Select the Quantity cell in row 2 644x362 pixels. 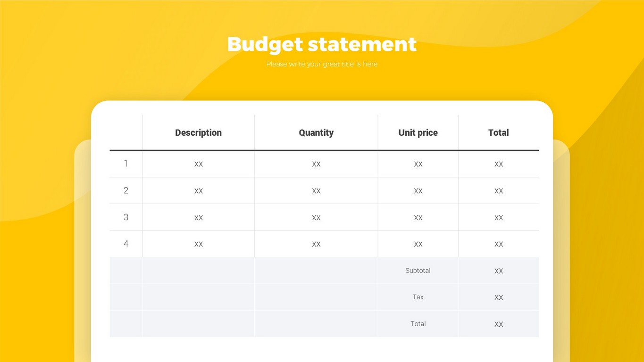[316, 191]
